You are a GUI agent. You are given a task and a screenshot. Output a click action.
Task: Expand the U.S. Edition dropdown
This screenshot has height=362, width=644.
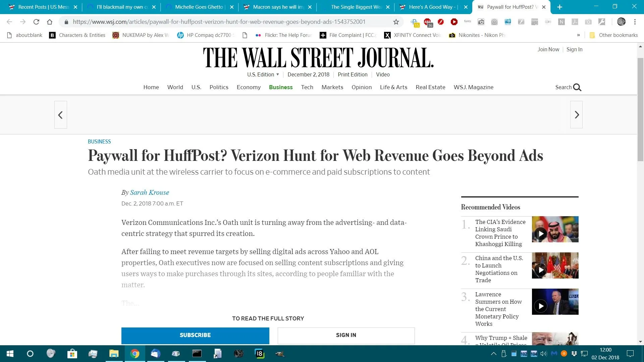point(263,74)
